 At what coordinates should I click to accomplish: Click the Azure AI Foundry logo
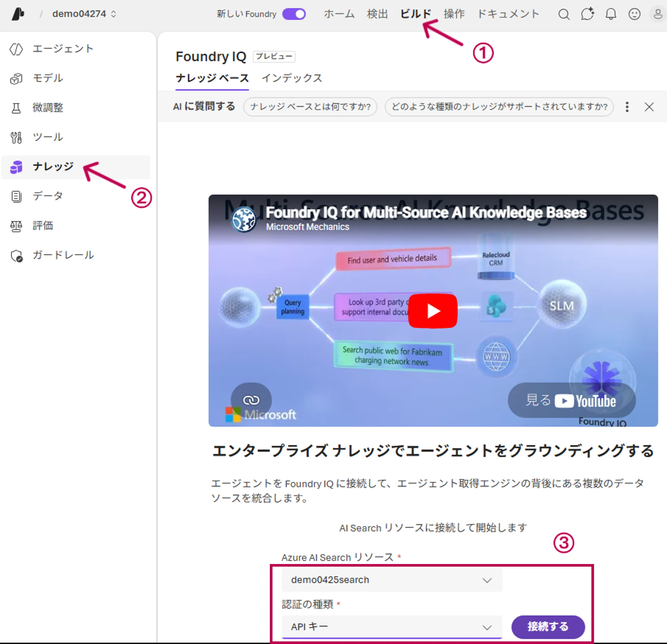point(18,14)
